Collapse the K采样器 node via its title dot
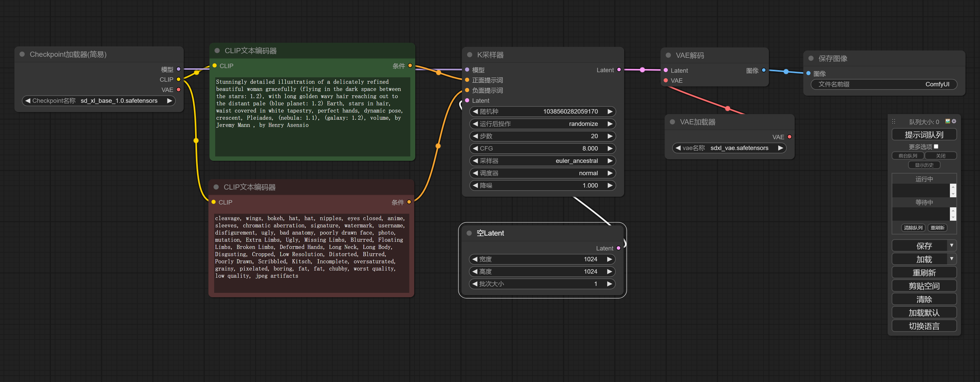 [x=469, y=55]
